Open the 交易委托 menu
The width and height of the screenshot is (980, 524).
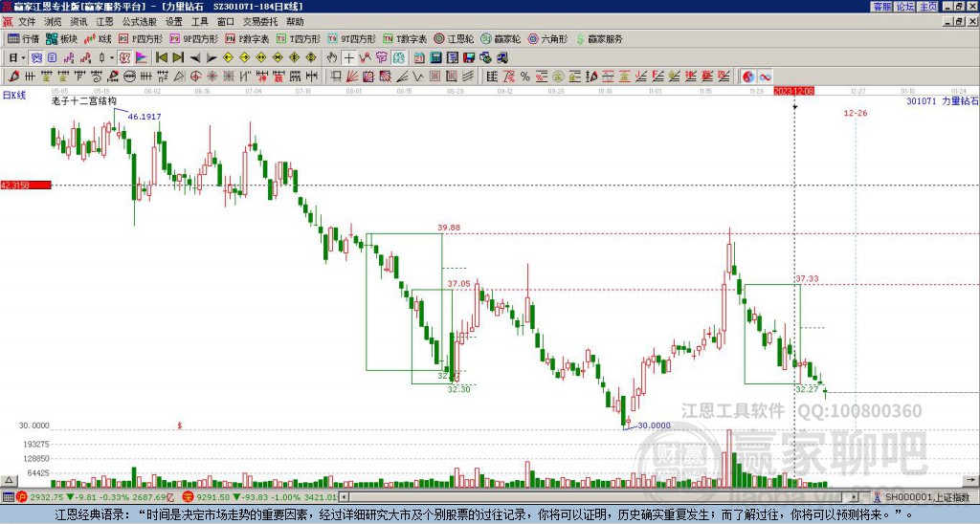click(260, 22)
